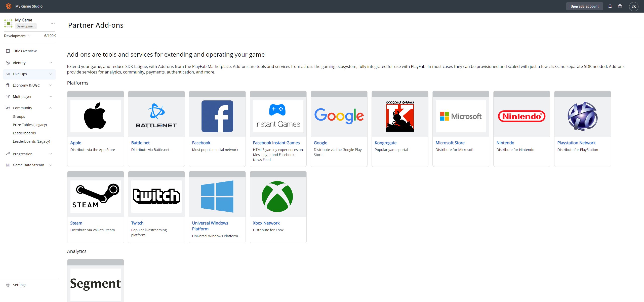Screen dimensions: 644x302
Task: Open the My Game ellipsis menu
Action: 53,23
